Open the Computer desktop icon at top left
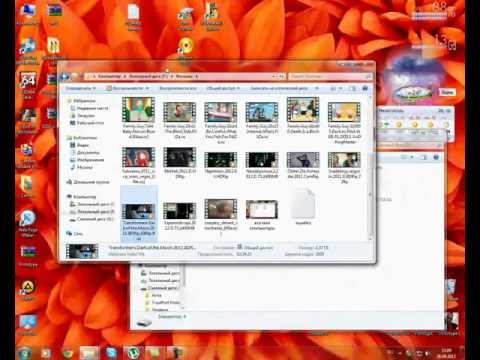 (28, 14)
